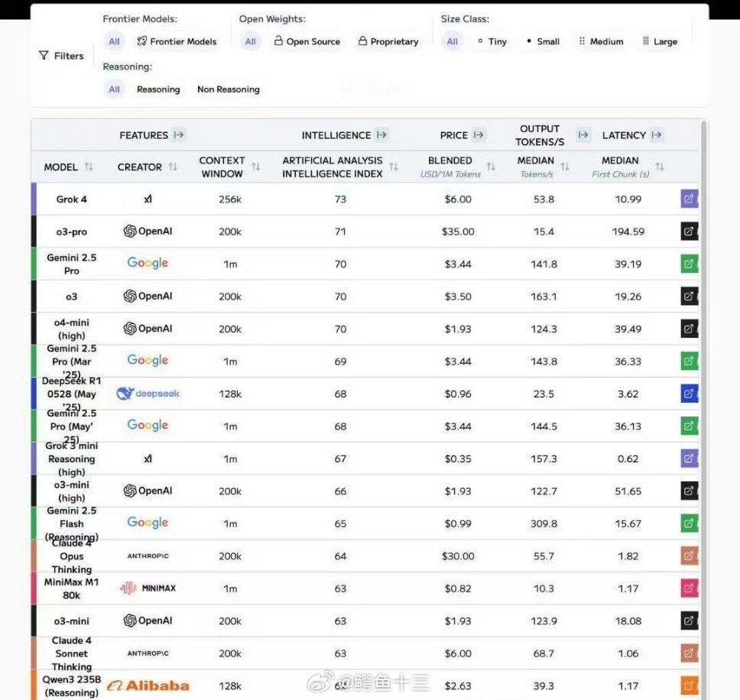The image size is (740, 700).
Task: Filter by Small size class
Action: point(544,41)
